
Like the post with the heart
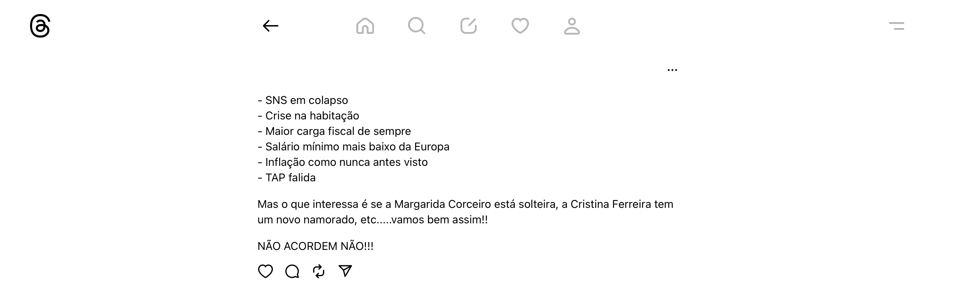pos(265,271)
